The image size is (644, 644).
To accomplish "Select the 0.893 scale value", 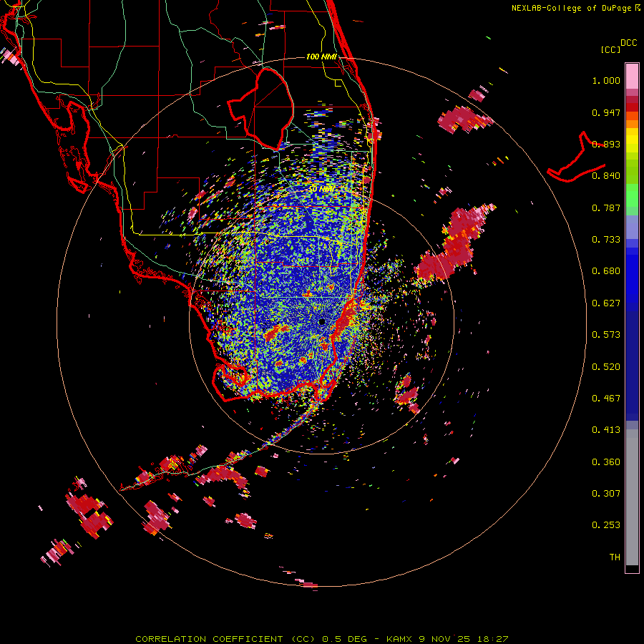I will pos(606,144).
